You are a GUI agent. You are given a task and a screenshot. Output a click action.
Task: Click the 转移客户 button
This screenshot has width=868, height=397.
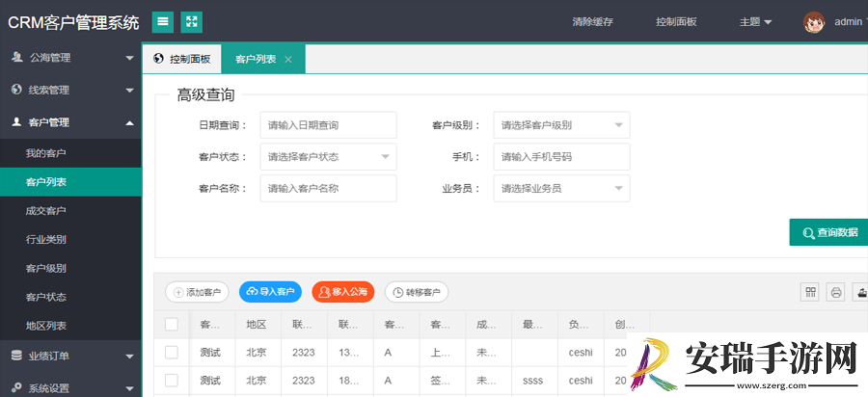[417, 292]
